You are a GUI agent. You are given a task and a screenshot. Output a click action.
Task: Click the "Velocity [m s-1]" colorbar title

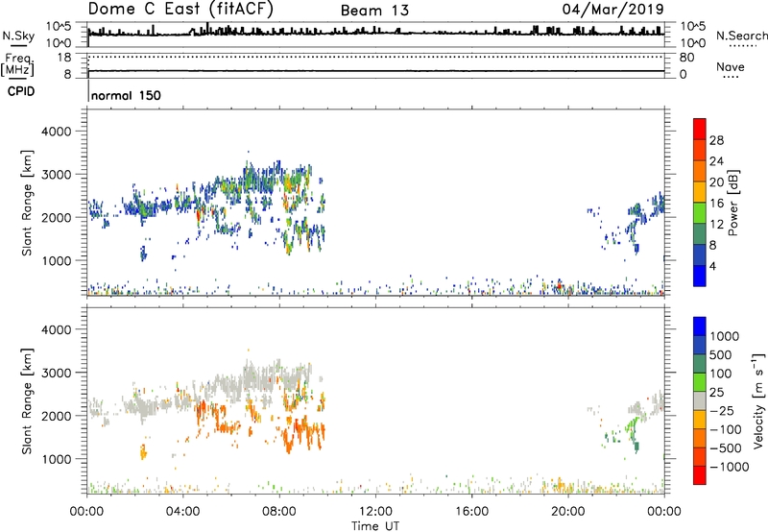coord(758,400)
